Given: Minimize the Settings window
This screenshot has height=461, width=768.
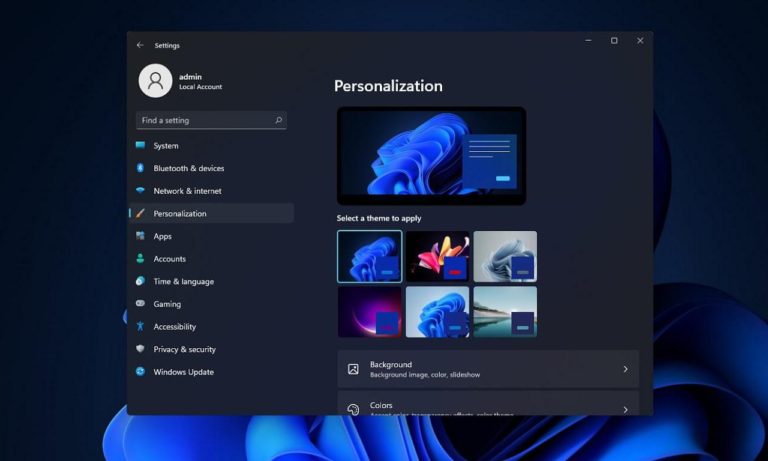Looking at the screenshot, I should click(588, 41).
